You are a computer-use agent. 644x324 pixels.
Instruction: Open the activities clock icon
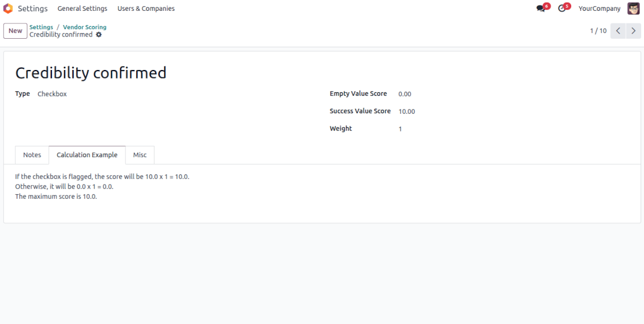click(562, 9)
